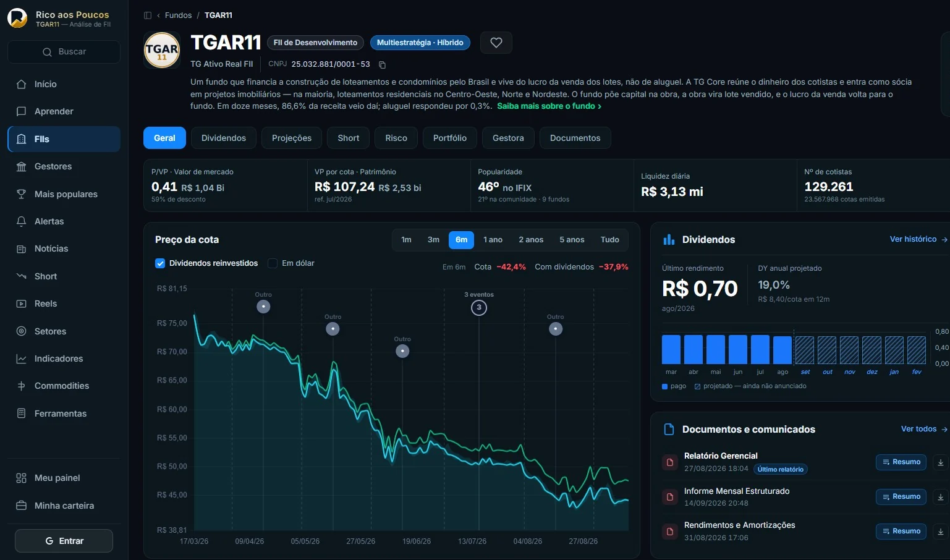The width and height of the screenshot is (950, 560).
Task: Select the 2 anos chart range
Action: (531, 240)
